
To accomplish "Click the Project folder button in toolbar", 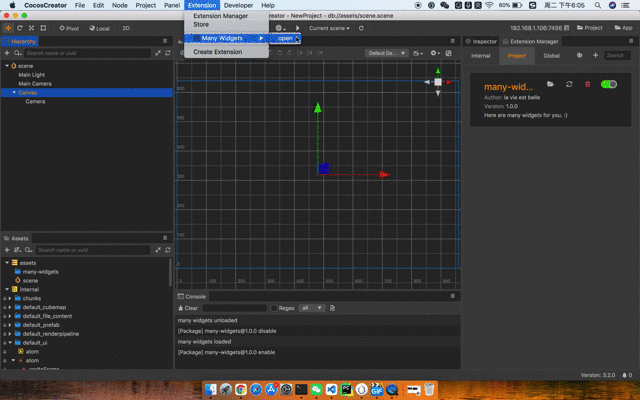I will click(589, 28).
